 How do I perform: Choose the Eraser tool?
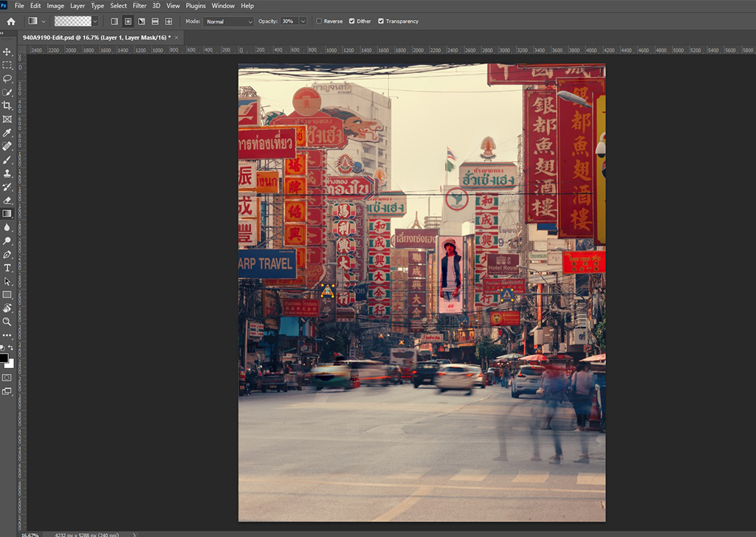coord(7,200)
